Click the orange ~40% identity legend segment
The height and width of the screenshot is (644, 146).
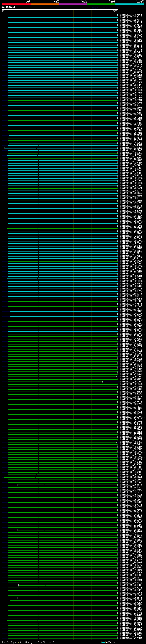coord(45,4)
